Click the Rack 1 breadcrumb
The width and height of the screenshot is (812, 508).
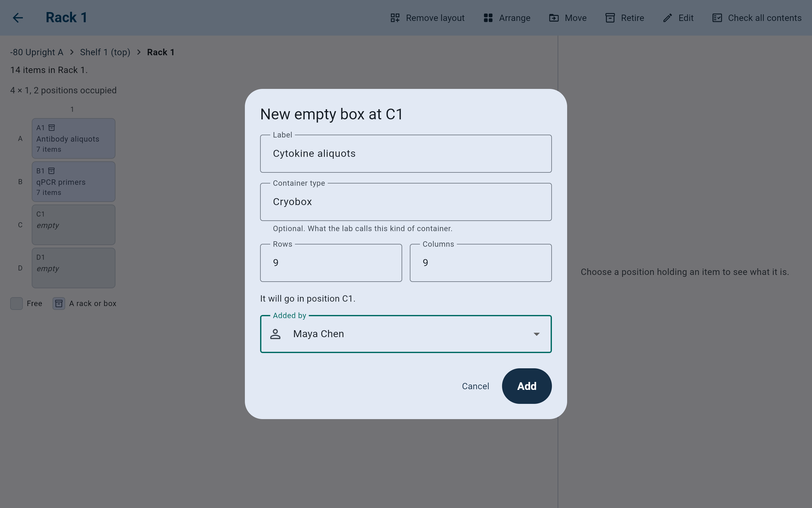click(x=161, y=52)
